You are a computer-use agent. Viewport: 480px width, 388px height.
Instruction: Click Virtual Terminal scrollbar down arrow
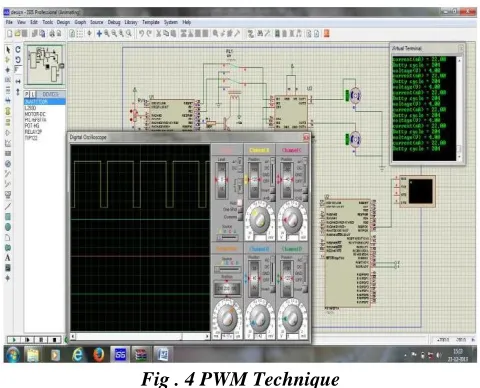459,156
